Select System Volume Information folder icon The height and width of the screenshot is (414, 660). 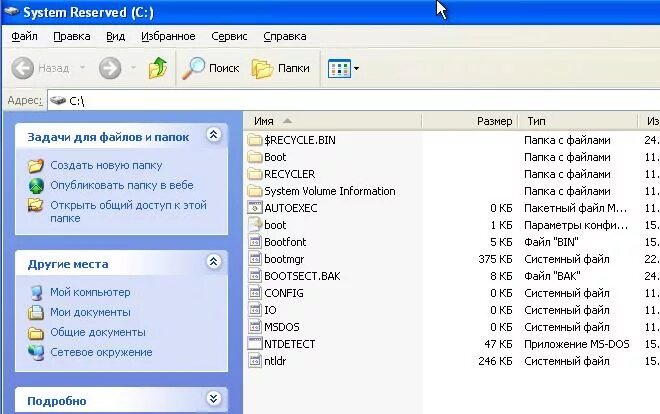coord(255,191)
